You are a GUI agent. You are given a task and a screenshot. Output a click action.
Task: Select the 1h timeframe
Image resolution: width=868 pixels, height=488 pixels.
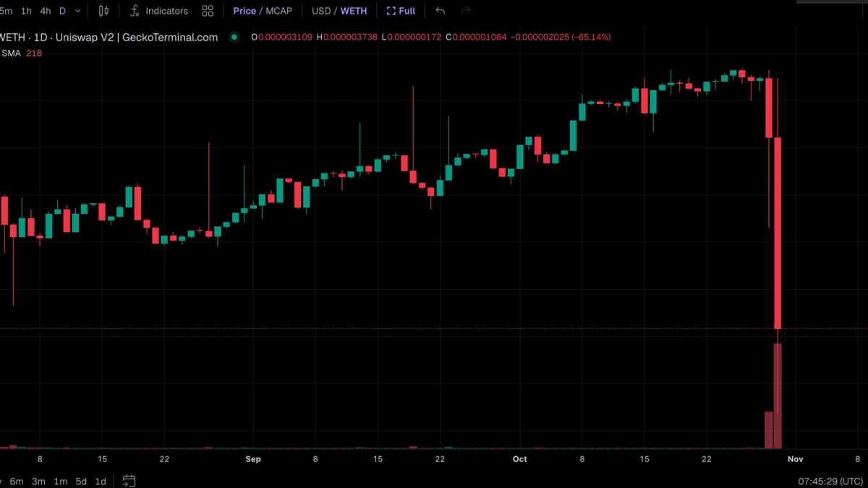[26, 11]
